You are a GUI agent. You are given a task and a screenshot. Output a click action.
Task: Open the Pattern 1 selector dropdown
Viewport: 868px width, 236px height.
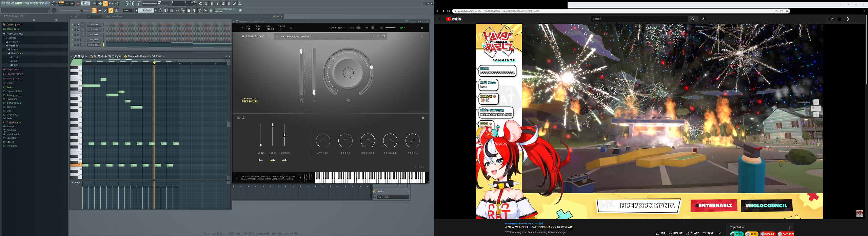(x=146, y=11)
